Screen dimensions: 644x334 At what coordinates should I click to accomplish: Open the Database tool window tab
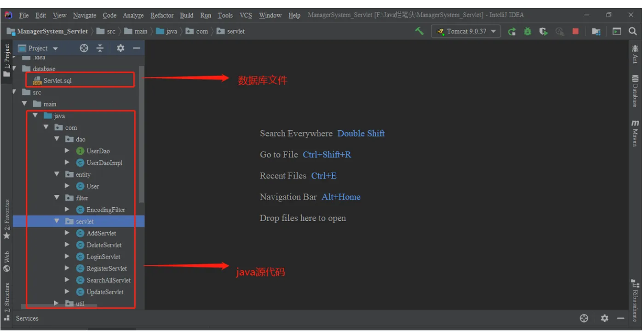click(x=635, y=90)
